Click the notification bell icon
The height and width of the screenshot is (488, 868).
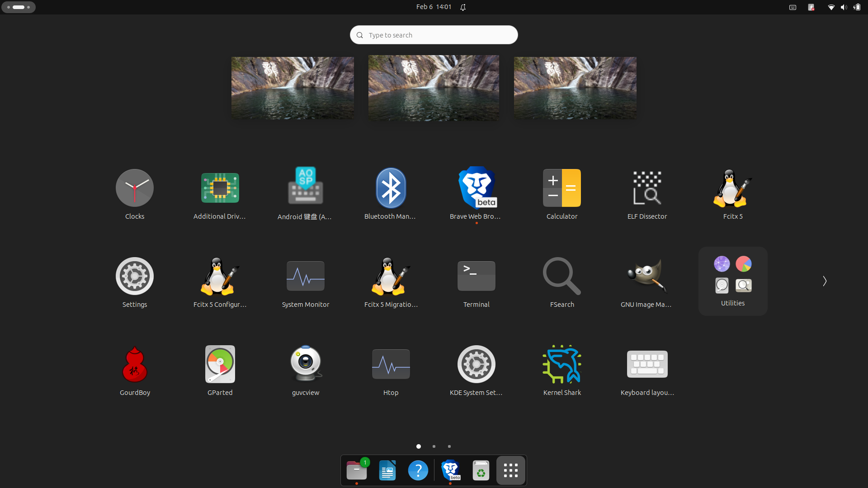(463, 7)
